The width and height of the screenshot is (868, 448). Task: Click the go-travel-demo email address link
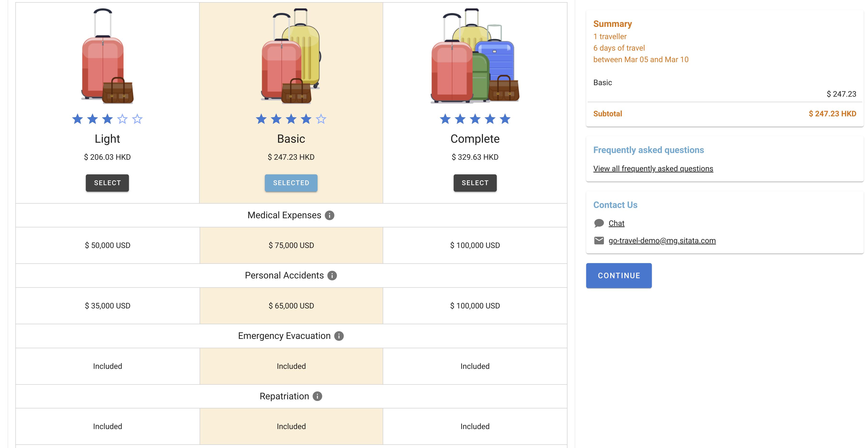(x=662, y=241)
